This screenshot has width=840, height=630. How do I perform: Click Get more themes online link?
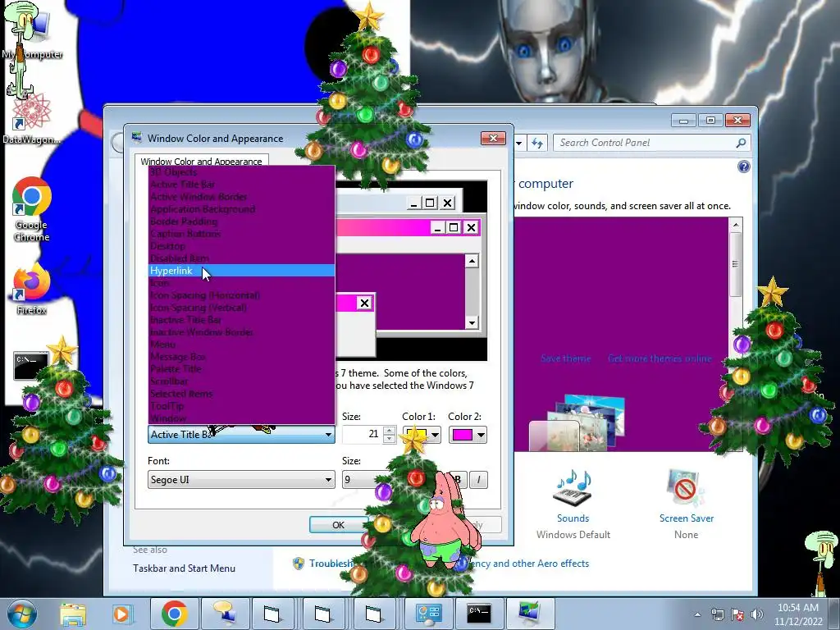[x=660, y=358]
